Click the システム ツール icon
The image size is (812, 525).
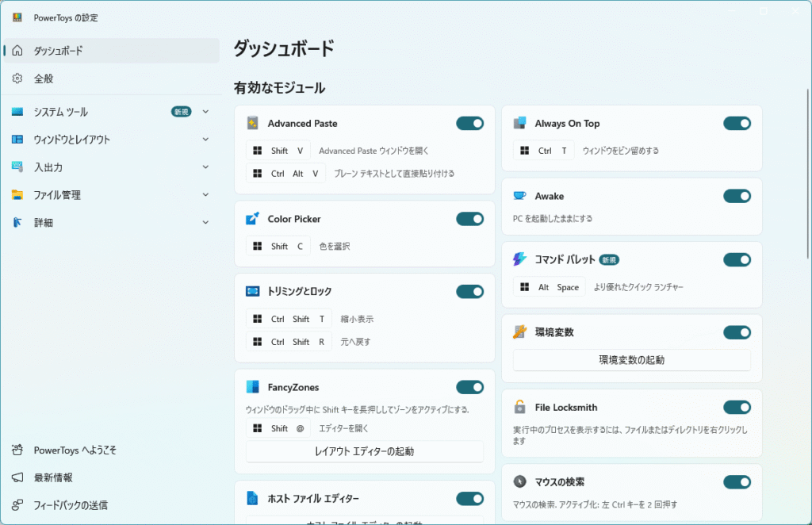coord(17,111)
